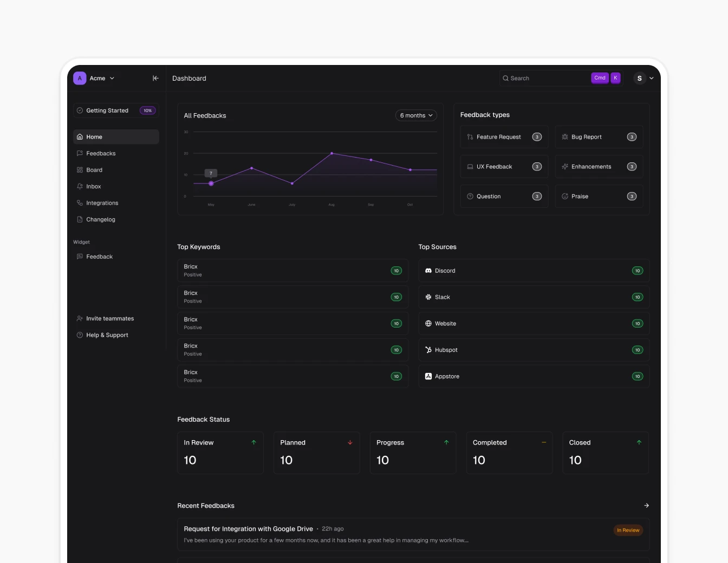Click the Discord icon under Top Sources
Image resolution: width=728 pixels, height=563 pixels.
[428, 271]
